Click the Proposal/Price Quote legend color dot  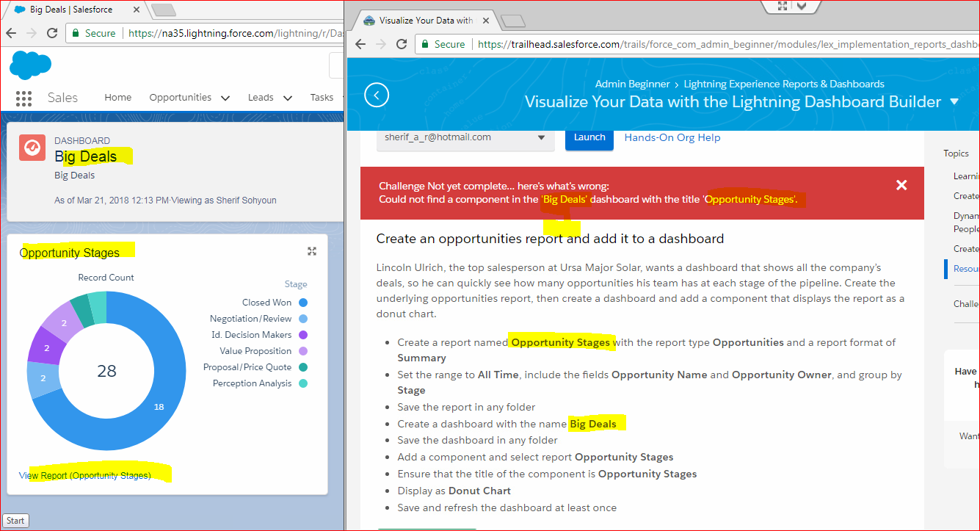coord(303,367)
